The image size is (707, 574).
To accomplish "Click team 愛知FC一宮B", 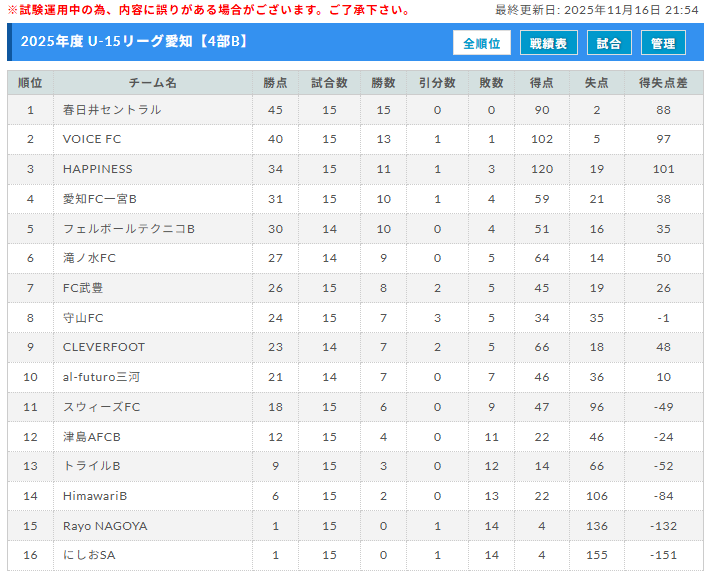I will (100, 199).
